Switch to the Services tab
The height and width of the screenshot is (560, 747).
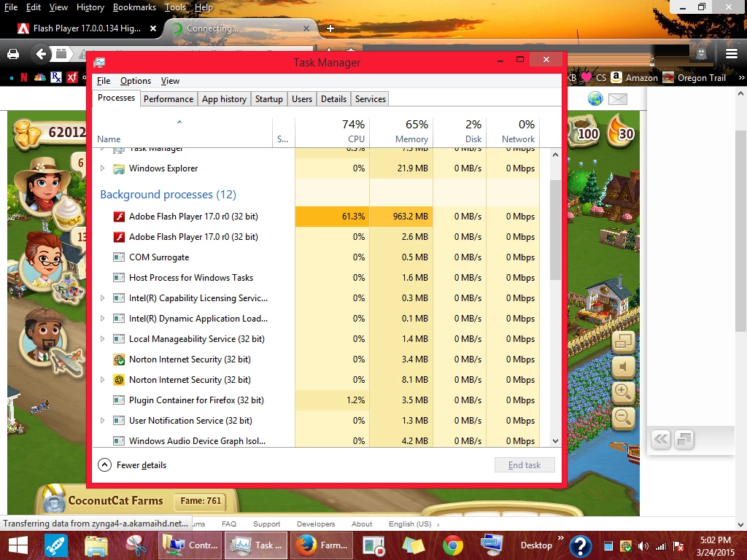(x=370, y=99)
